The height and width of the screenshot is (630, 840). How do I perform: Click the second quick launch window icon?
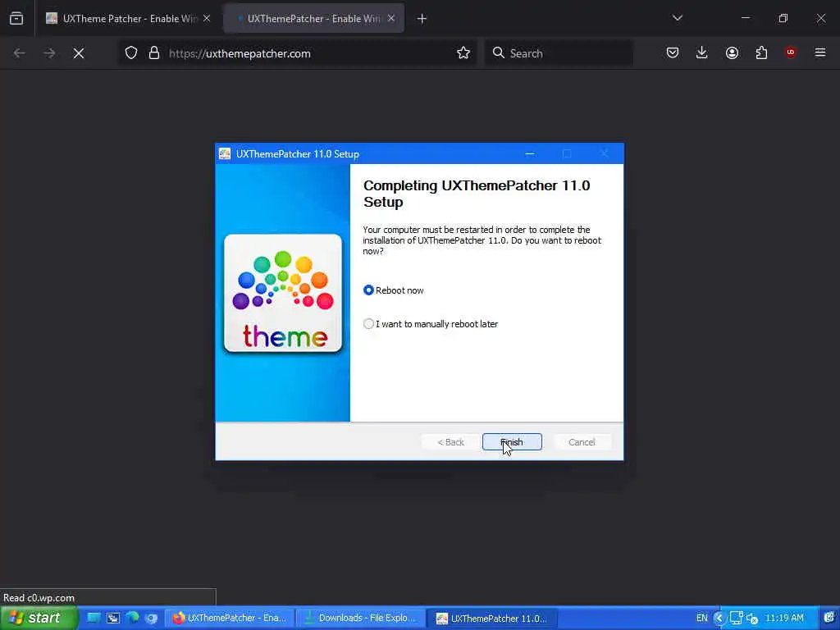point(113,619)
